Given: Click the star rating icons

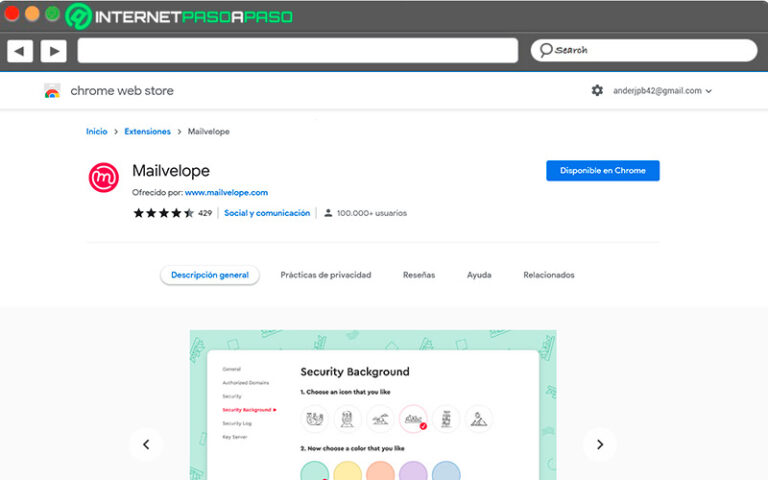Looking at the screenshot, I should pyautogui.click(x=163, y=213).
